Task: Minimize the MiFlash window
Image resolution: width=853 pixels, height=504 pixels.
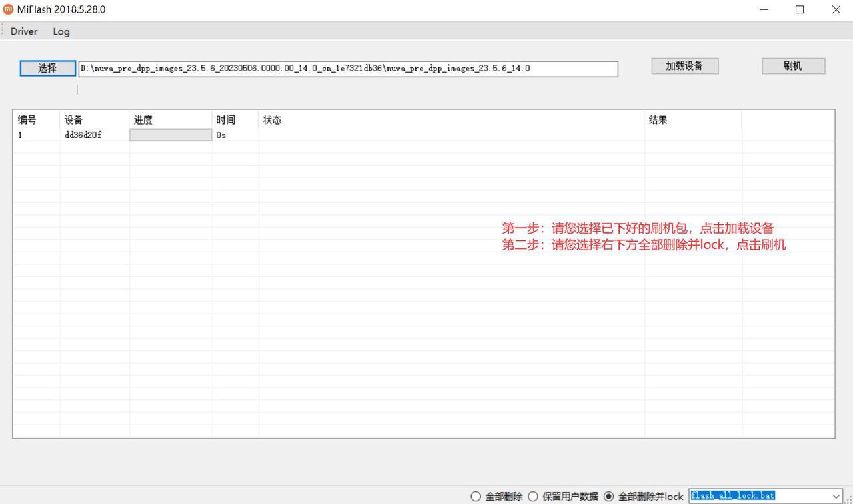Action: (764, 9)
